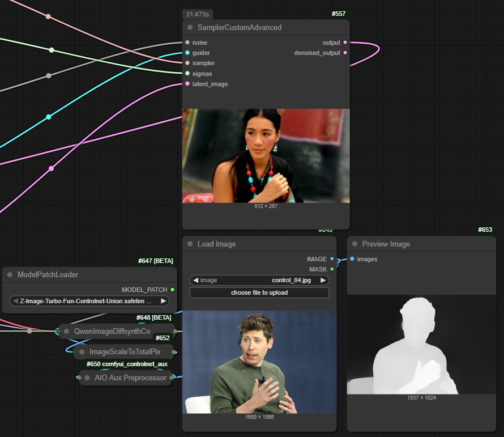Click the reroute dot on the magenta latent wire

tap(51, 168)
